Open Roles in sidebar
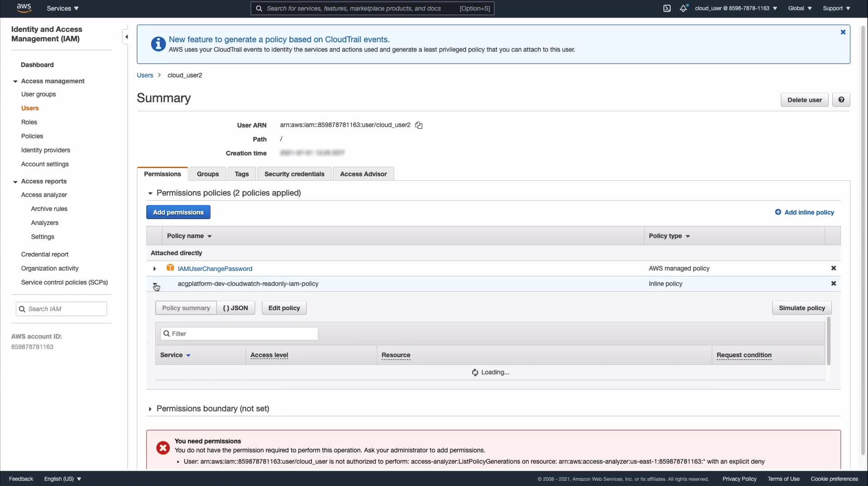Viewport: 868px width, 486px height. click(29, 122)
